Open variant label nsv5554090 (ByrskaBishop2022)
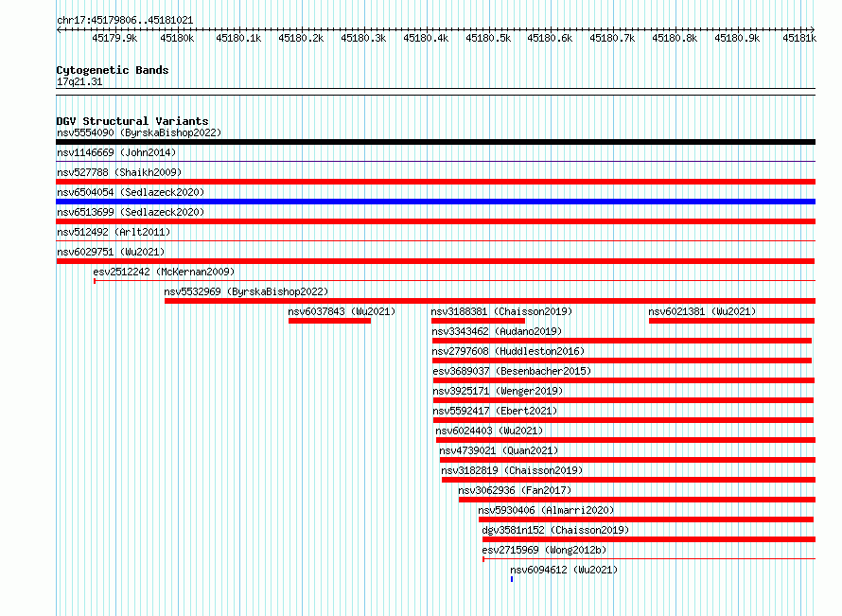The height and width of the screenshot is (616, 842). 139,132
